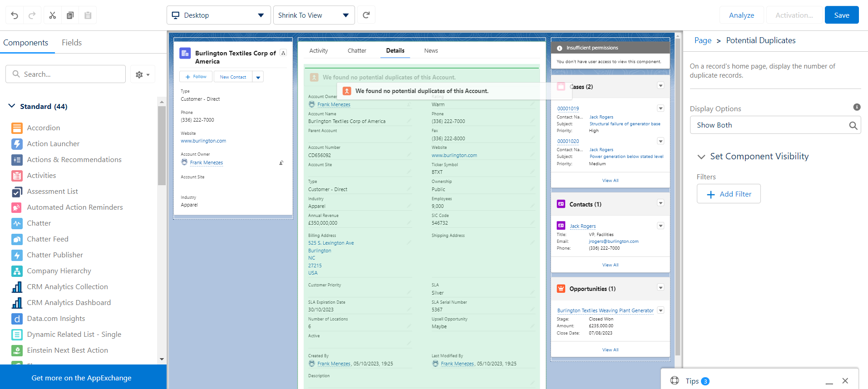
Task: Open the Contacts (1) related list menu
Action: (x=661, y=203)
